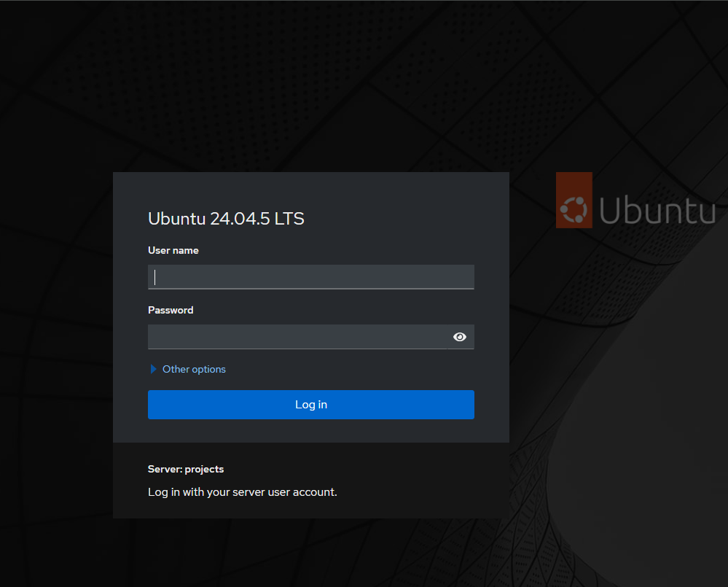
Task: Click the User name label
Action: tap(173, 250)
